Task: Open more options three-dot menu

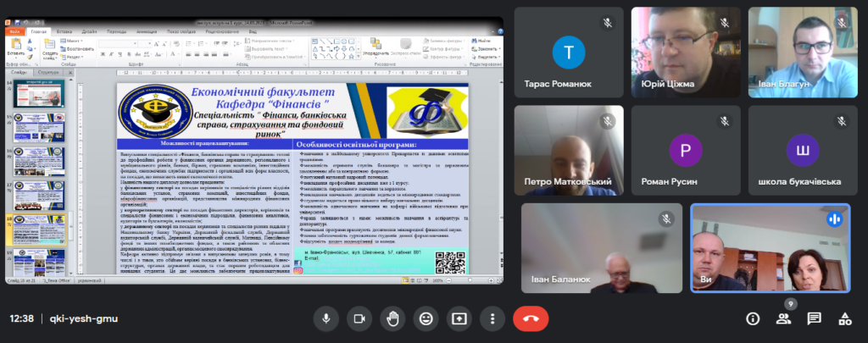Action: 492,318
